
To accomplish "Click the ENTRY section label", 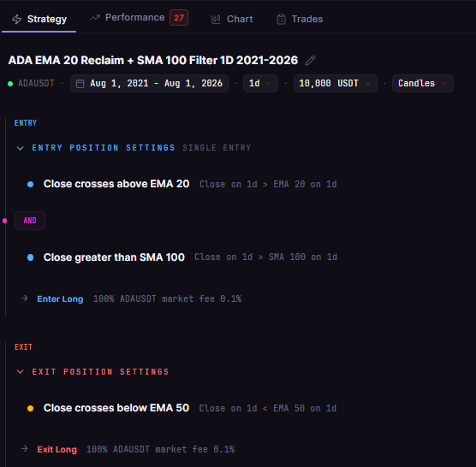I will pos(26,123).
